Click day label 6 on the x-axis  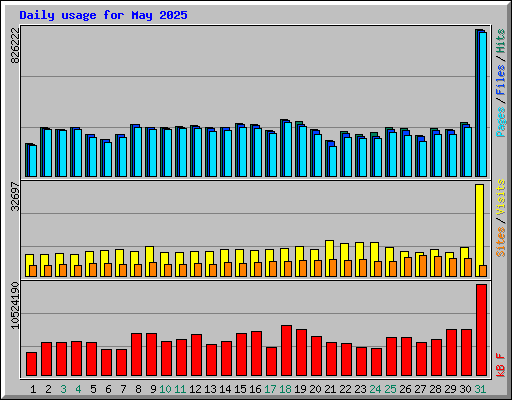click(108, 389)
